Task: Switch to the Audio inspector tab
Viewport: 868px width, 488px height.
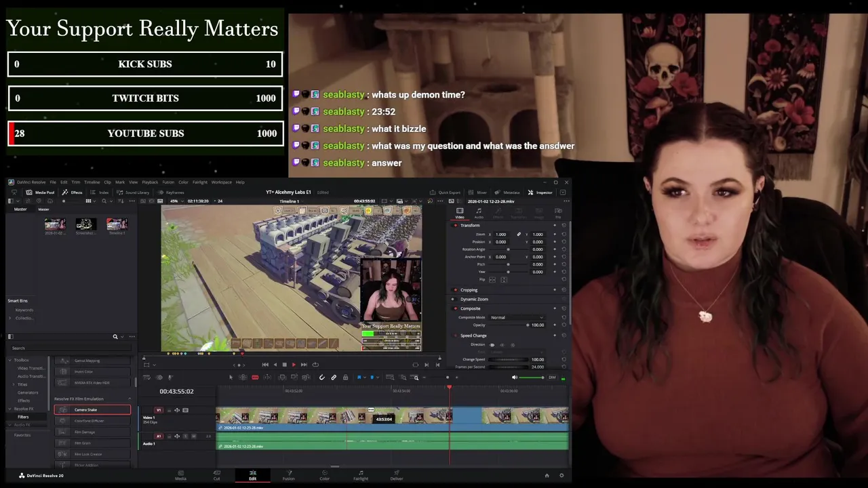Action: (x=479, y=213)
